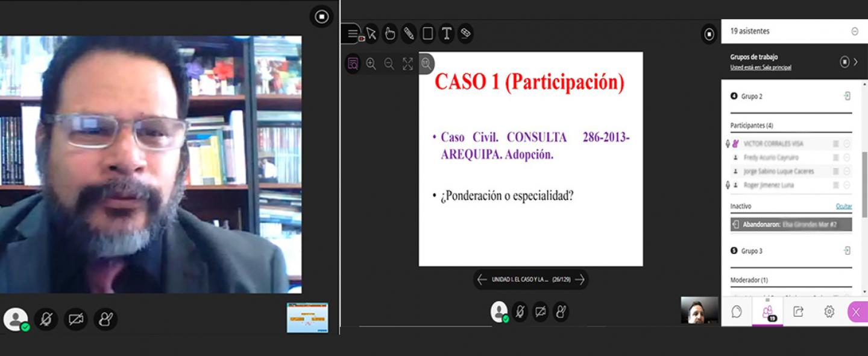The width and height of the screenshot is (868, 356).
Task: Join Grupo 2 breakout room
Action: pos(847,96)
